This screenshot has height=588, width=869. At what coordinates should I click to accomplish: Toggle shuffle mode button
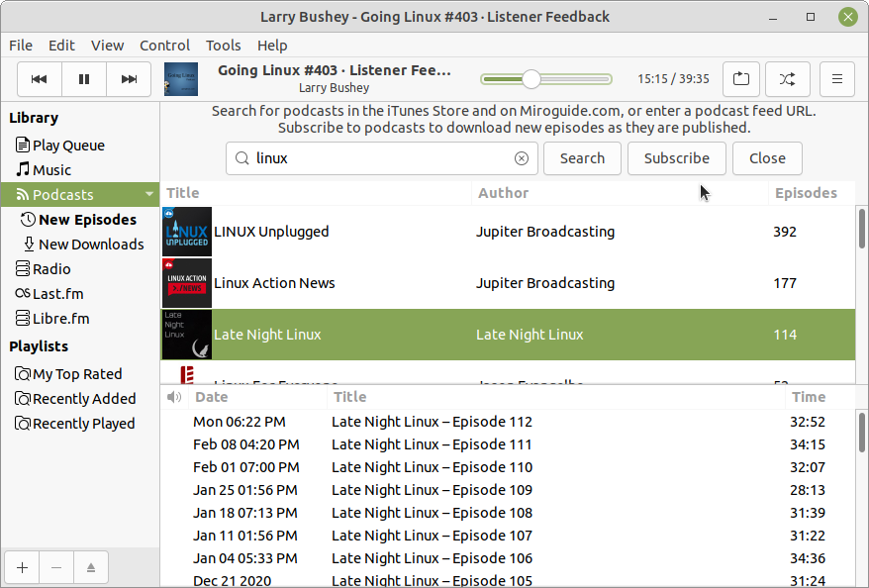pos(788,79)
